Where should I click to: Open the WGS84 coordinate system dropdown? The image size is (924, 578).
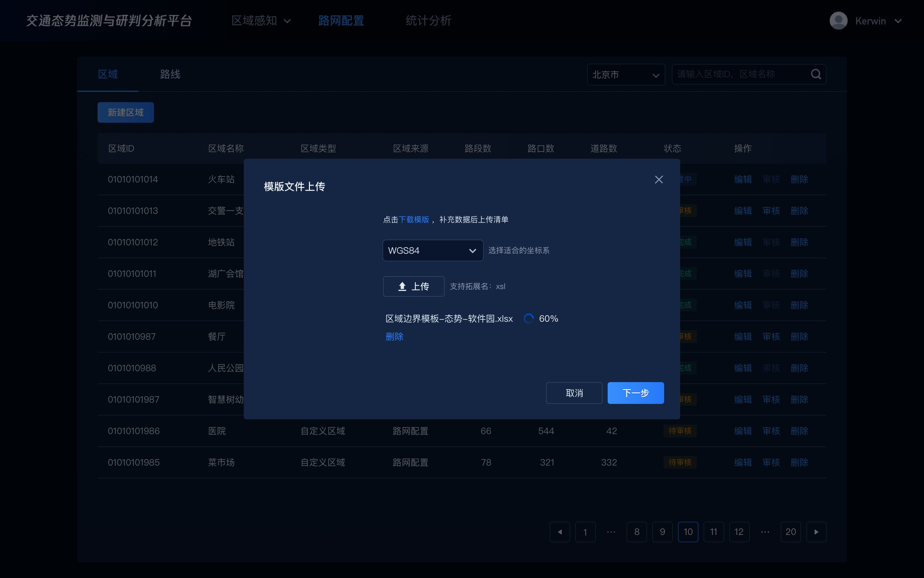coord(432,250)
